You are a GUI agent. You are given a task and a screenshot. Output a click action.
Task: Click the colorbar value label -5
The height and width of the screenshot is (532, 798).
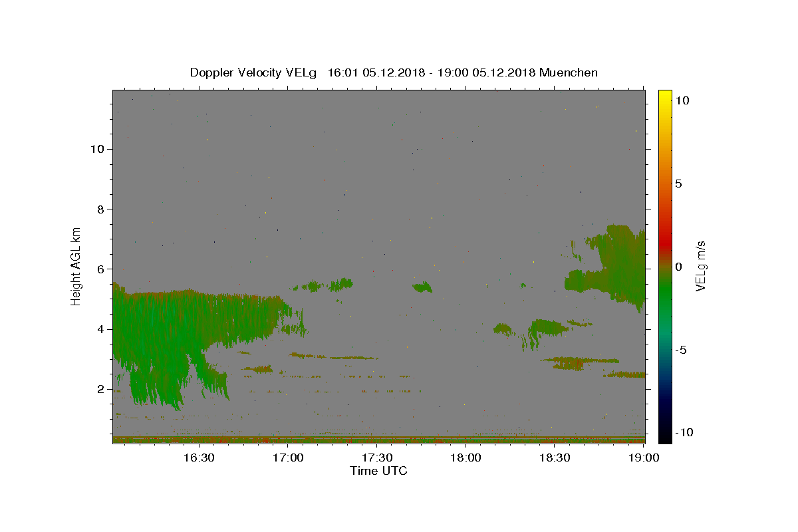(681, 350)
